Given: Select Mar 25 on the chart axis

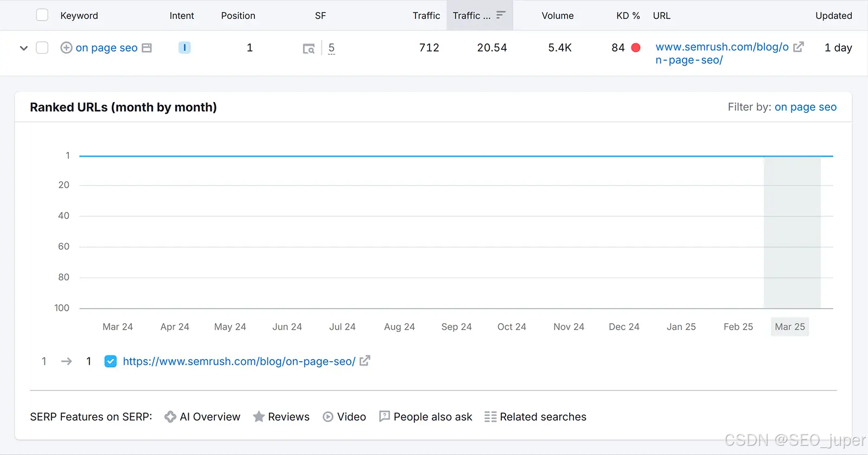Looking at the screenshot, I should [790, 326].
